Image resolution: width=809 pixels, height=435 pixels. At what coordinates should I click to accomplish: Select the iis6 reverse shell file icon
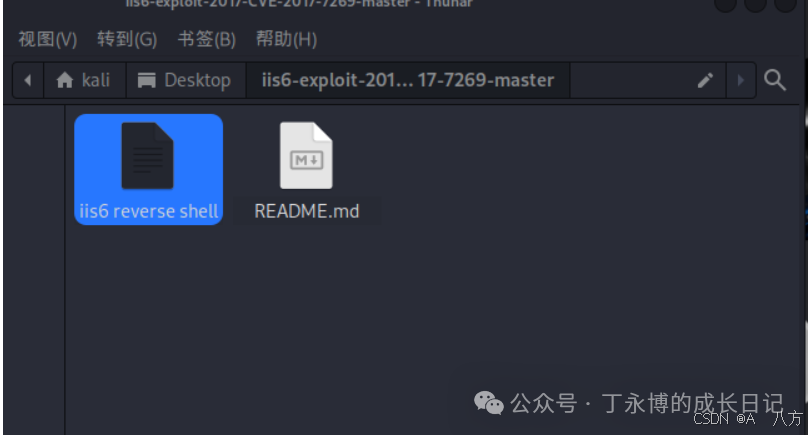point(148,156)
